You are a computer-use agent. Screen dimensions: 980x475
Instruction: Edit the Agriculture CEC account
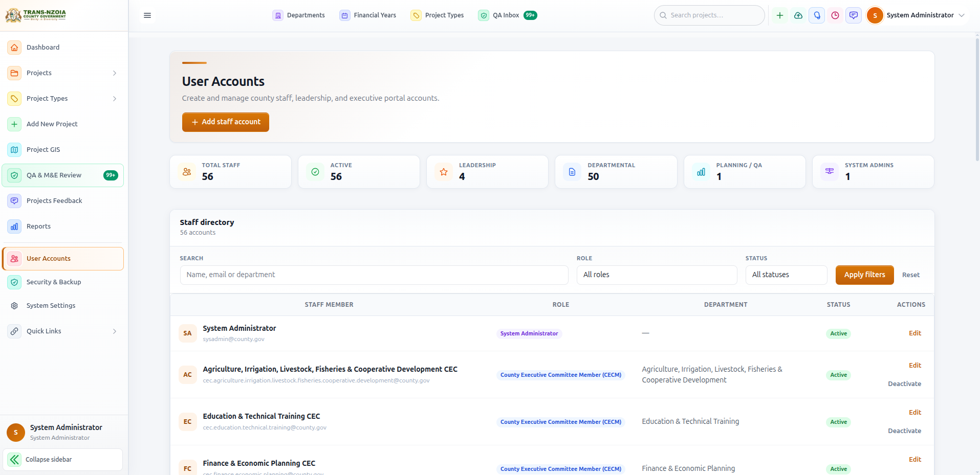[915, 366]
